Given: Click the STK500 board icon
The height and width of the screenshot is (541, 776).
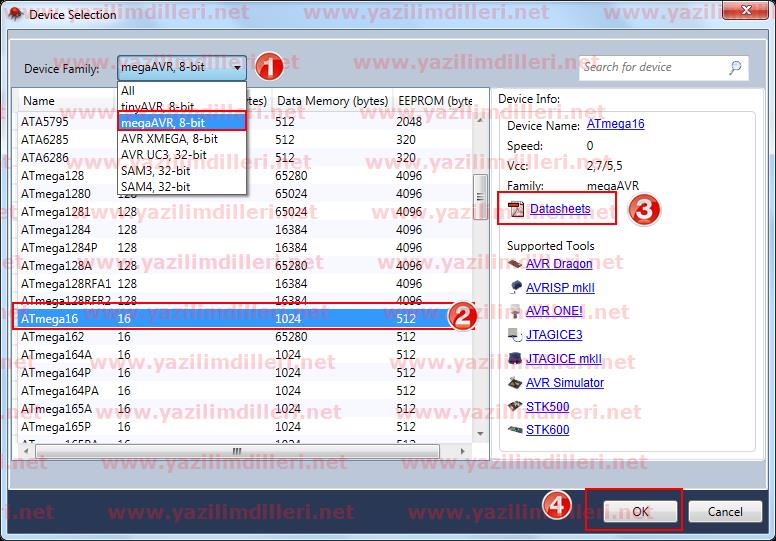Looking at the screenshot, I should click(x=514, y=406).
